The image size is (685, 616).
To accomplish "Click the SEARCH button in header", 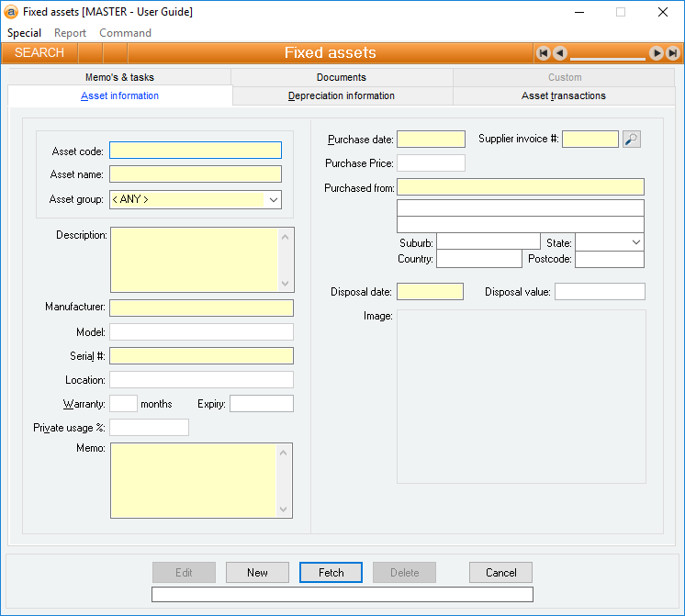I will coord(39,53).
